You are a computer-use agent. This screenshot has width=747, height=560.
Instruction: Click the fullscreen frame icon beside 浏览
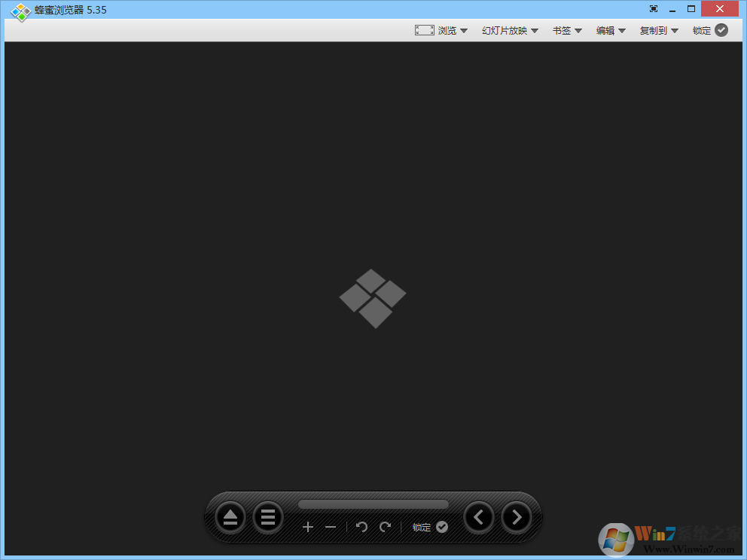[425, 30]
